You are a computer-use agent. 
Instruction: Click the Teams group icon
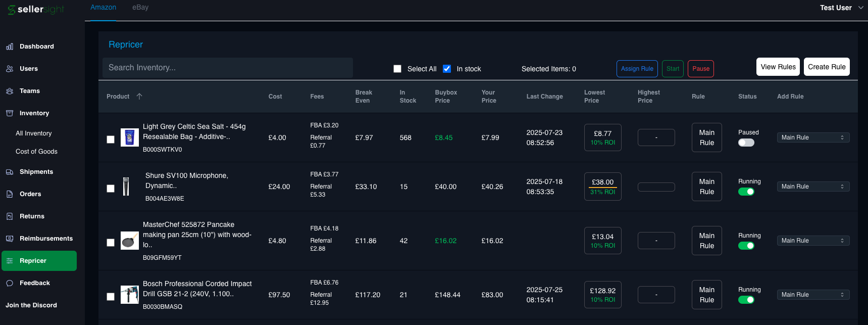point(10,91)
